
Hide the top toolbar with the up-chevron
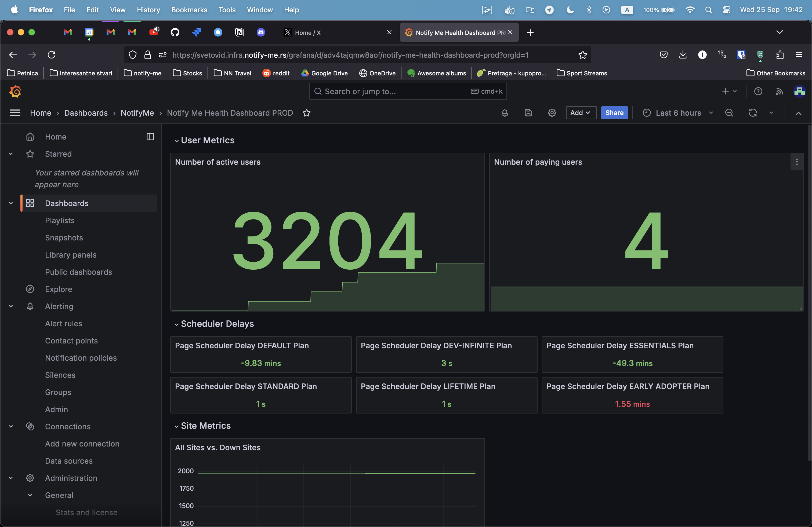tap(798, 114)
